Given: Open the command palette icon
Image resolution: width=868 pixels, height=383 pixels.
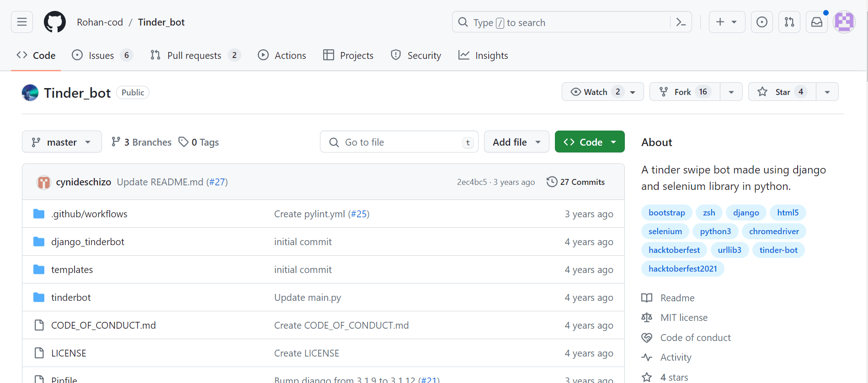Looking at the screenshot, I should [x=681, y=22].
